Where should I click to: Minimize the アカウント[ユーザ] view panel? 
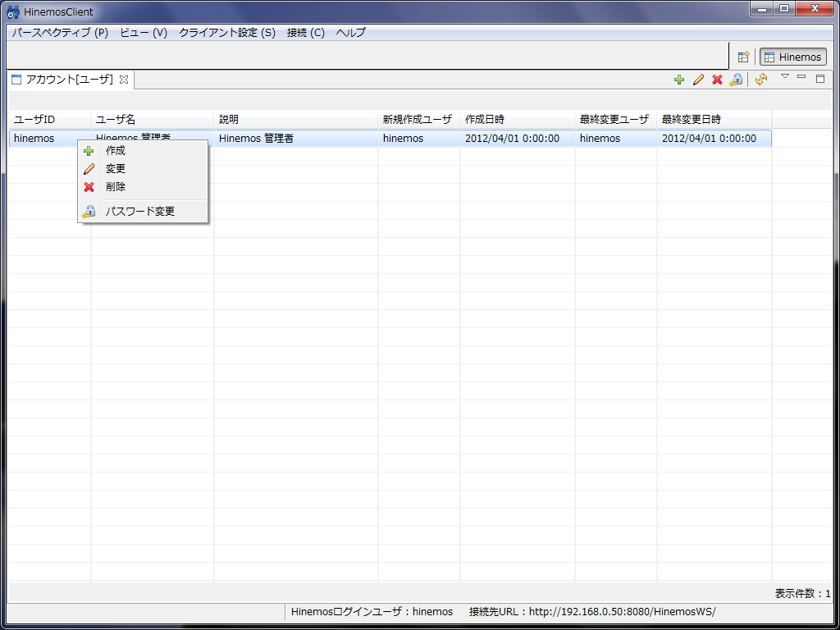pyautogui.click(x=801, y=76)
